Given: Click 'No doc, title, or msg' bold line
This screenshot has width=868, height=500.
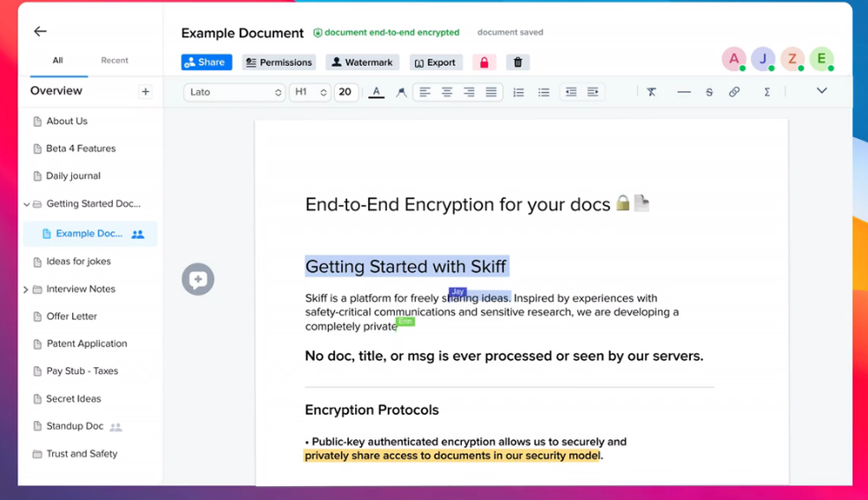Looking at the screenshot, I should tap(503, 356).
